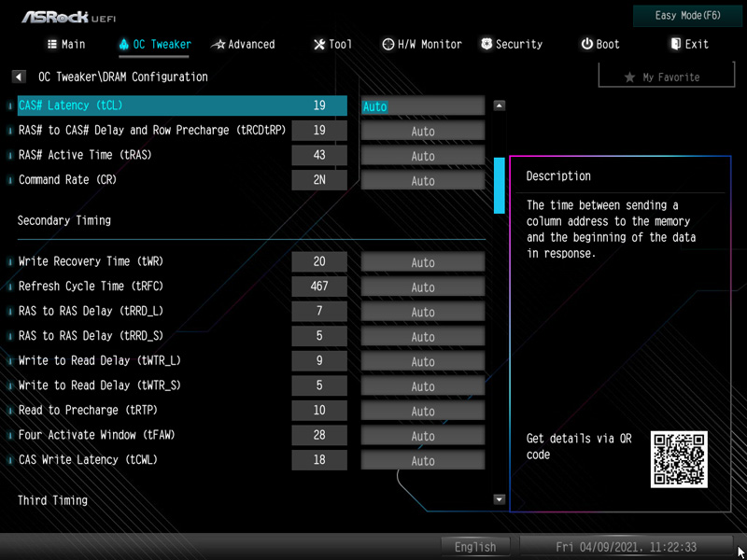Image resolution: width=747 pixels, height=560 pixels.
Task: Open the Boot tab
Action: pyautogui.click(x=600, y=44)
